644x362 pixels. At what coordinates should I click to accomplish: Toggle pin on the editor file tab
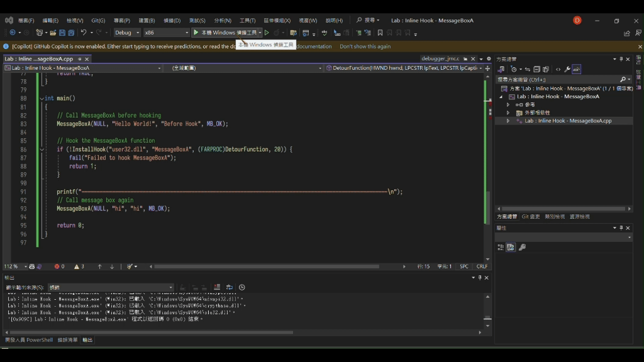pos(80,59)
